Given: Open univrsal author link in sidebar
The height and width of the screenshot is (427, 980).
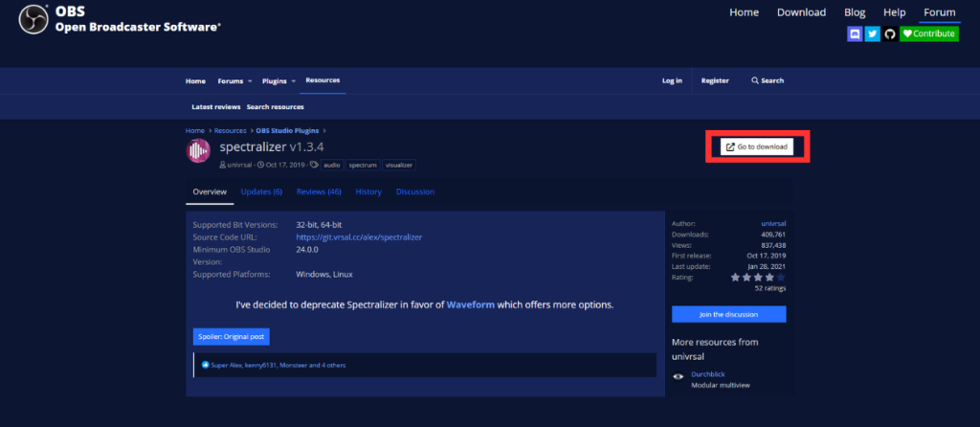Looking at the screenshot, I should click(x=773, y=223).
